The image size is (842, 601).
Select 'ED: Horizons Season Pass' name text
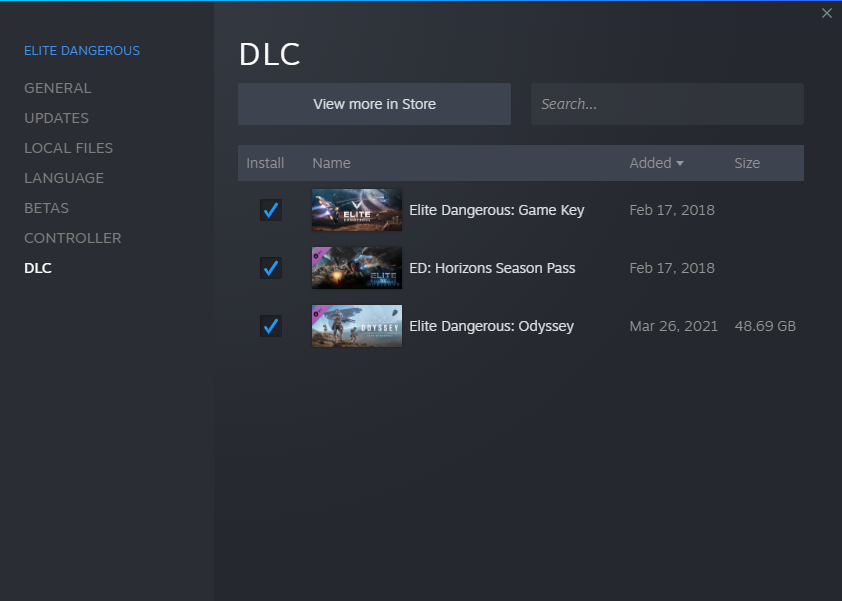pos(492,268)
